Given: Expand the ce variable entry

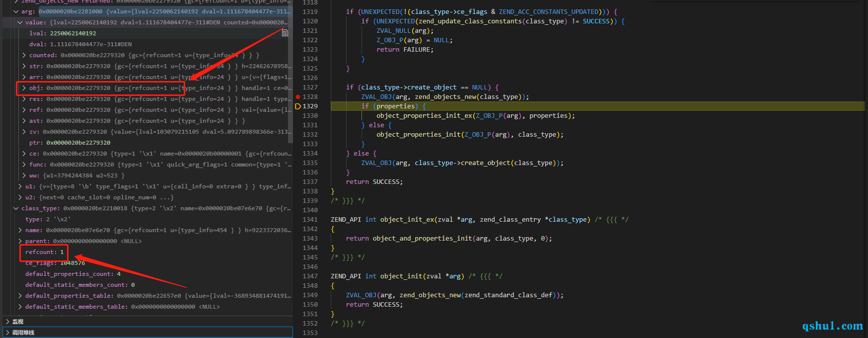Looking at the screenshot, I should tap(24, 154).
